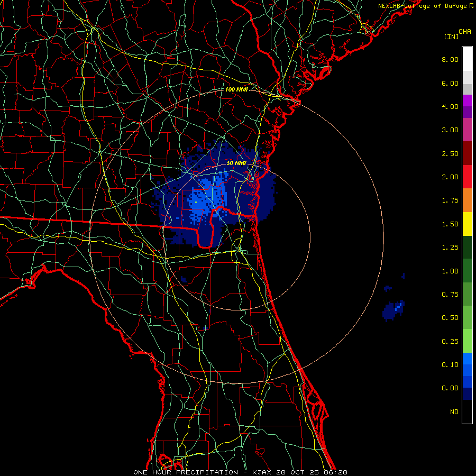Image resolution: width=476 pixels, height=476 pixels.
Task: Pick the black ND swatch in the scale
Action: (x=467, y=411)
